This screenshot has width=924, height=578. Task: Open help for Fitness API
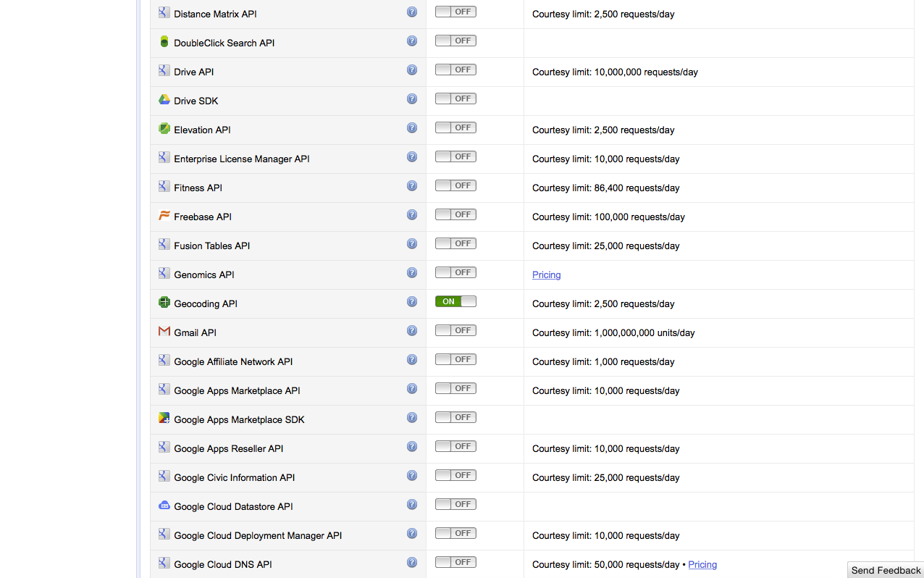(412, 185)
